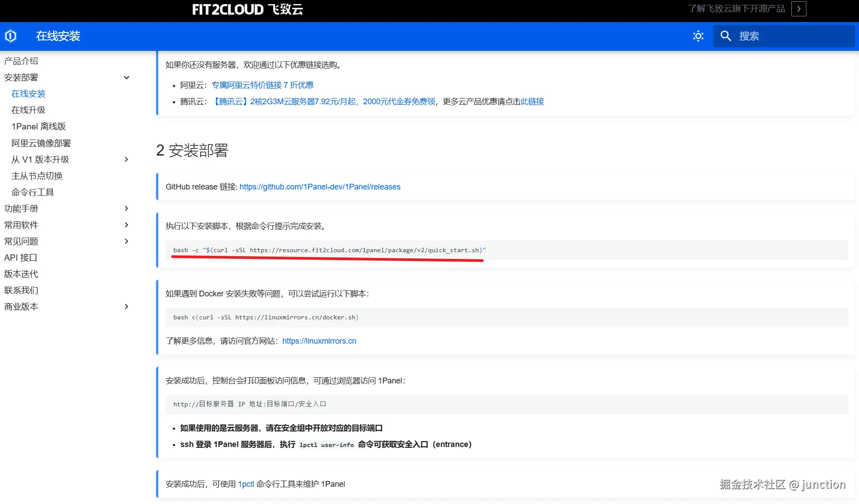Open the GitHub 1Panel releases link
The image size is (859, 504).
coord(320,187)
